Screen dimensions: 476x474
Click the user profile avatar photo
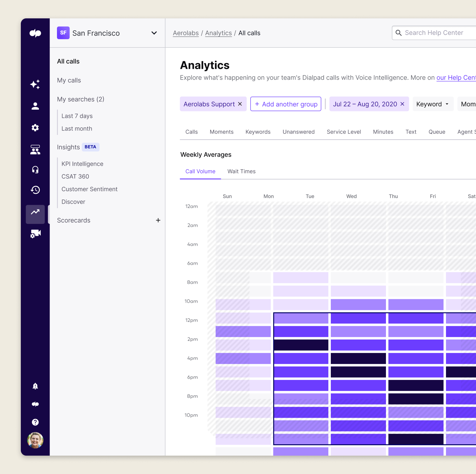pyautogui.click(x=35, y=440)
